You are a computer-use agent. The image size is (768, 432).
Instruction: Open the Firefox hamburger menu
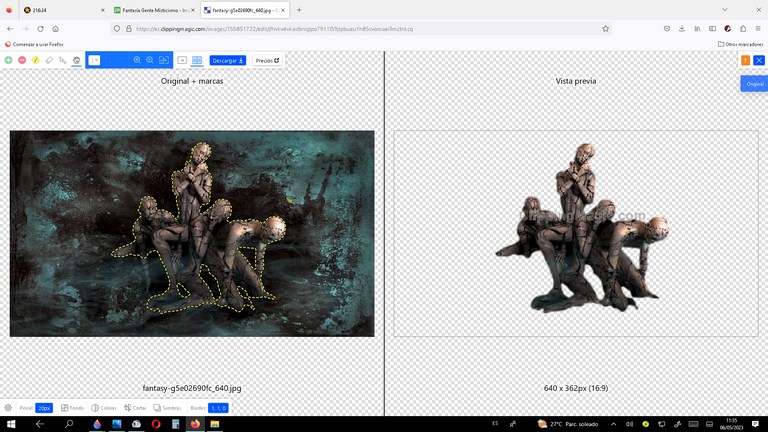coord(758,29)
